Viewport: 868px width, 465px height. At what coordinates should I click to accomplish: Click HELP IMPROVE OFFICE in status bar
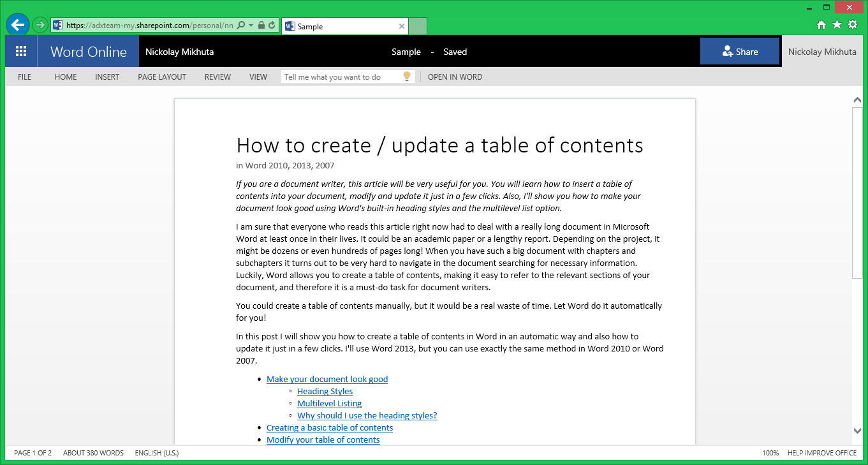click(822, 453)
